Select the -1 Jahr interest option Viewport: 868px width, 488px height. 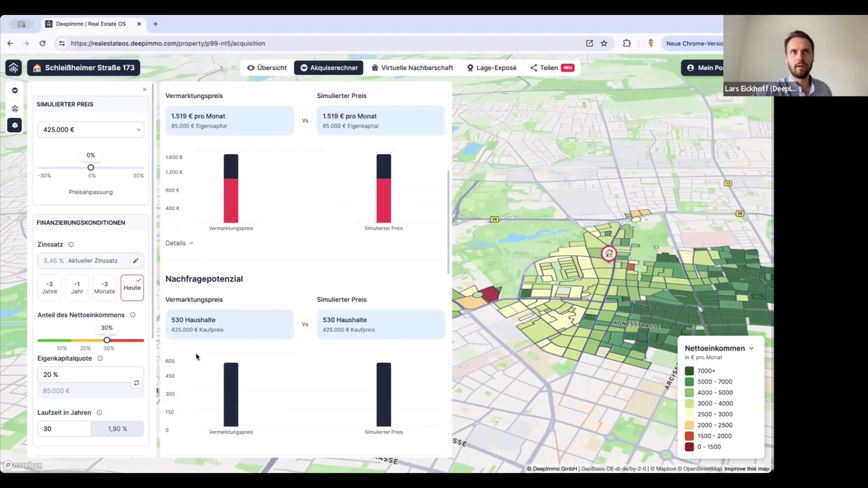77,288
